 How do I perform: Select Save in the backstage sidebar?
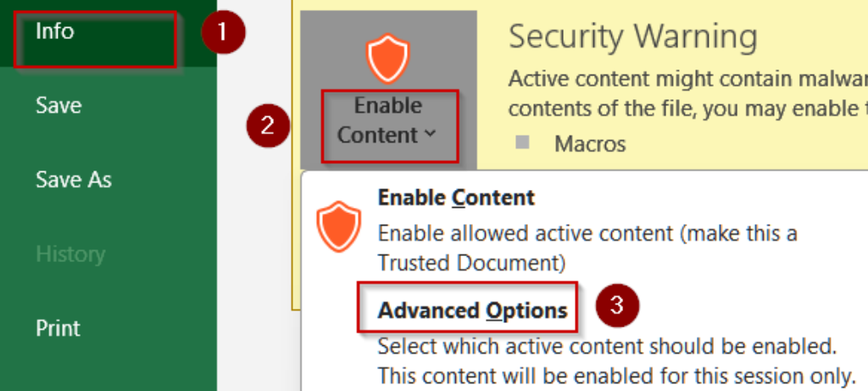(x=58, y=105)
